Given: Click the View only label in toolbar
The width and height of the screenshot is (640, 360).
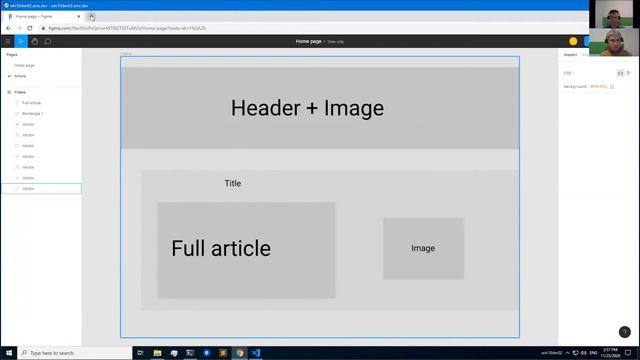Looking at the screenshot, I should point(336,42).
